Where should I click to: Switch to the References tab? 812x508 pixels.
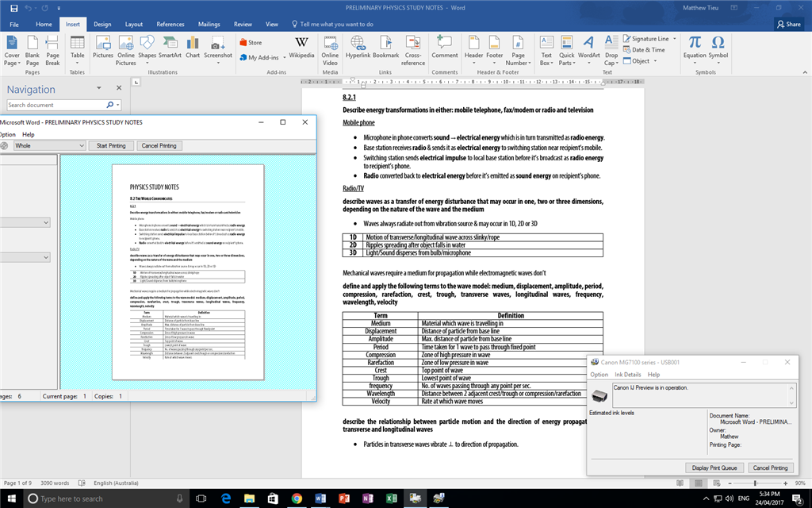coord(170,24)
